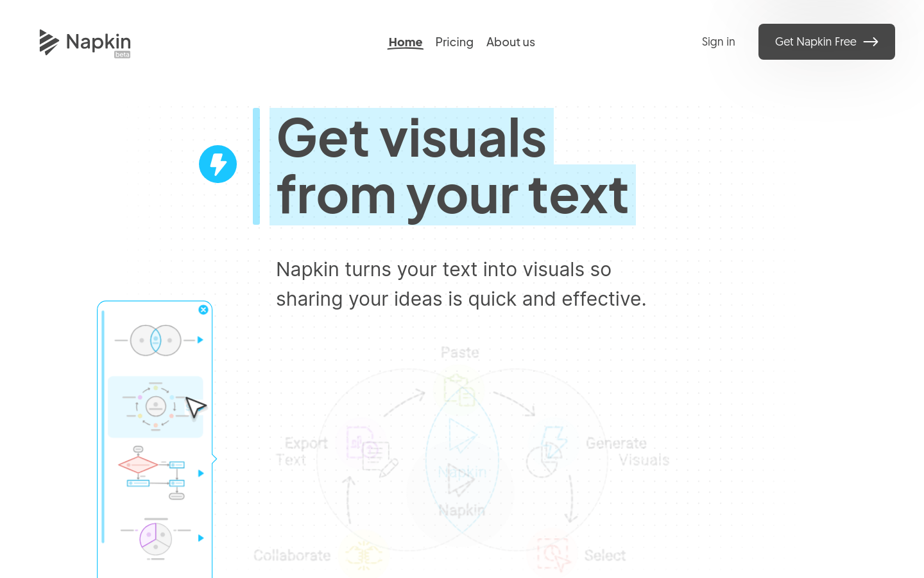The height and width of the screenshot is (578, 924).
Task: Close the visual picker panel
Action: point(203,310)
